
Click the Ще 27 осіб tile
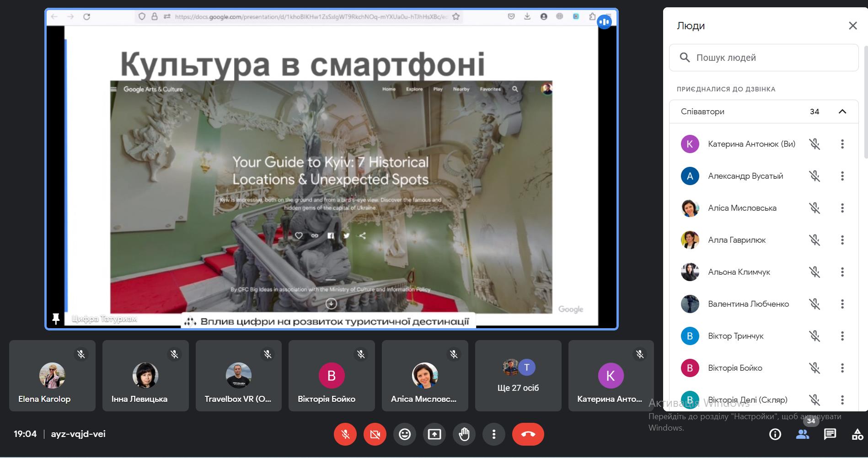click(518, 376)
